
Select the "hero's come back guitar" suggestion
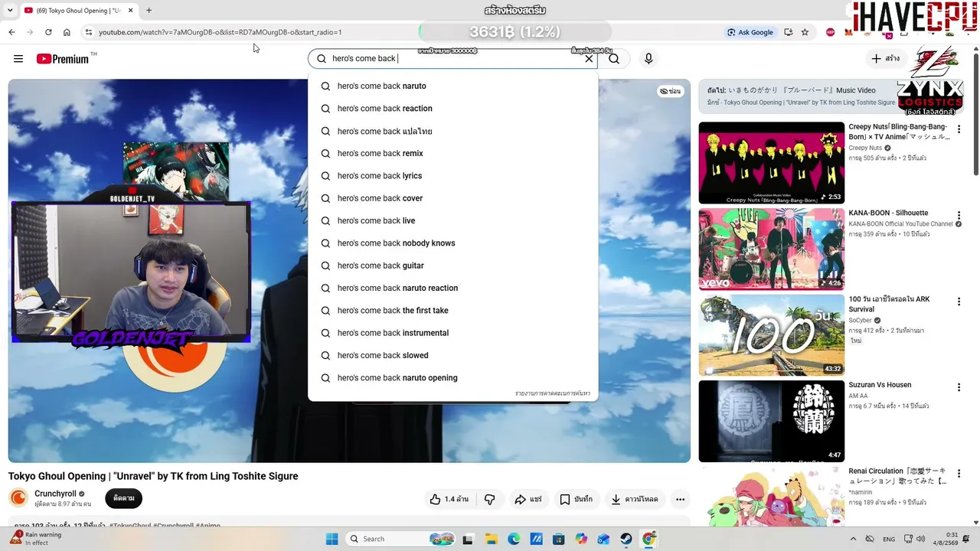pos(452,266)
